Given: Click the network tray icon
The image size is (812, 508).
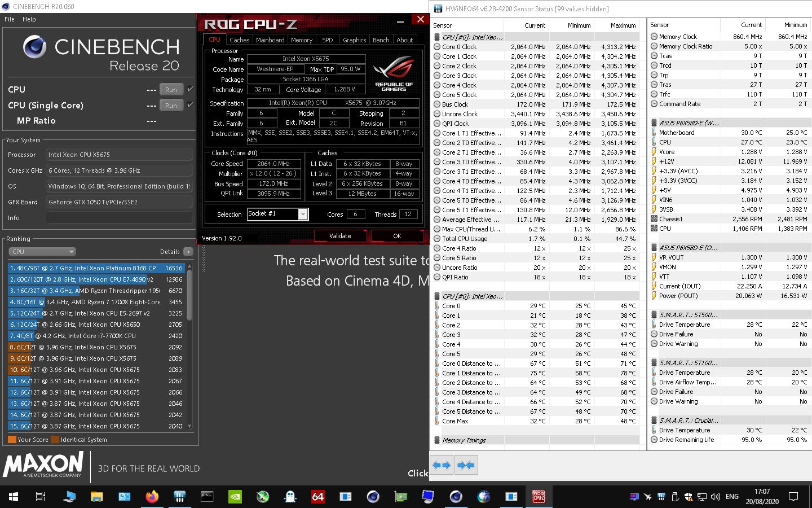Looking at the screenshot, I should 702,497.
